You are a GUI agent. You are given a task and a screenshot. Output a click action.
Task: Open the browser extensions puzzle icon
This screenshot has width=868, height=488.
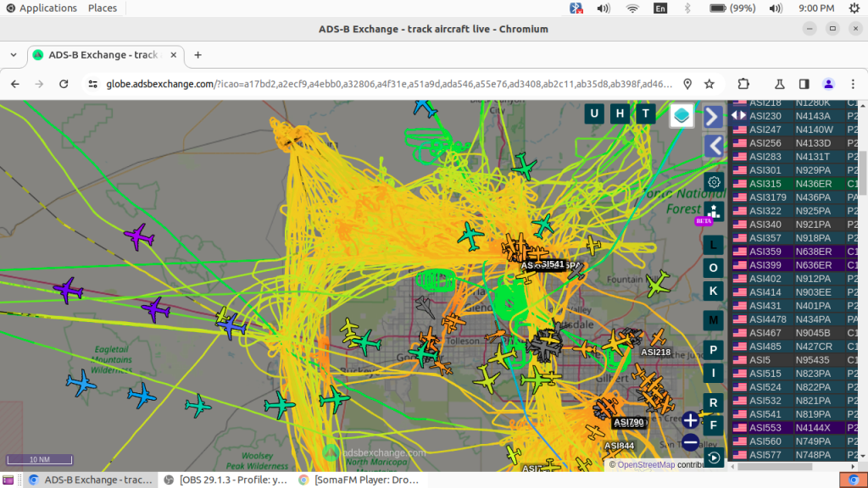[743, 84]
